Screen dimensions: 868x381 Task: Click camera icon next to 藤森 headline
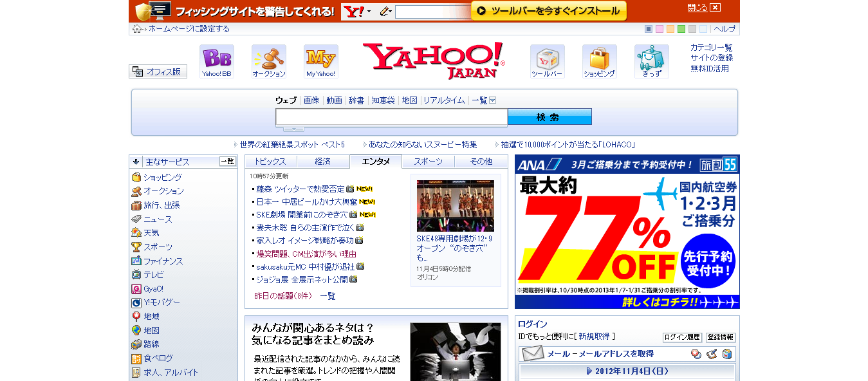(350, 189)
